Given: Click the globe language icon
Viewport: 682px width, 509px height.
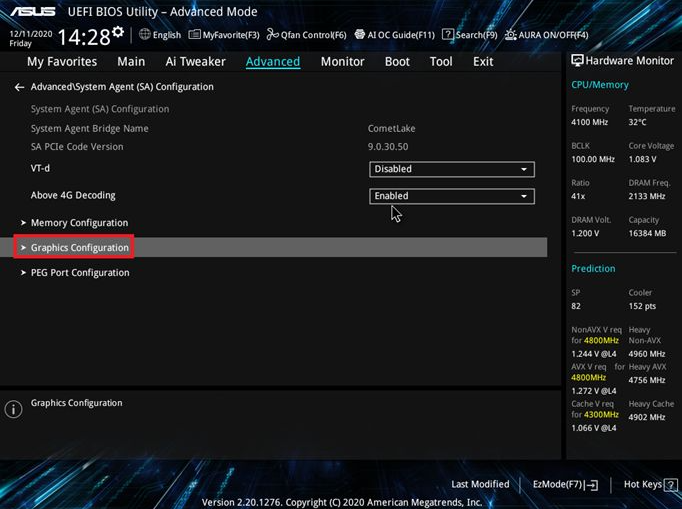Looking at the screenshot, I should pyautogui.click(x=144, y=34).
